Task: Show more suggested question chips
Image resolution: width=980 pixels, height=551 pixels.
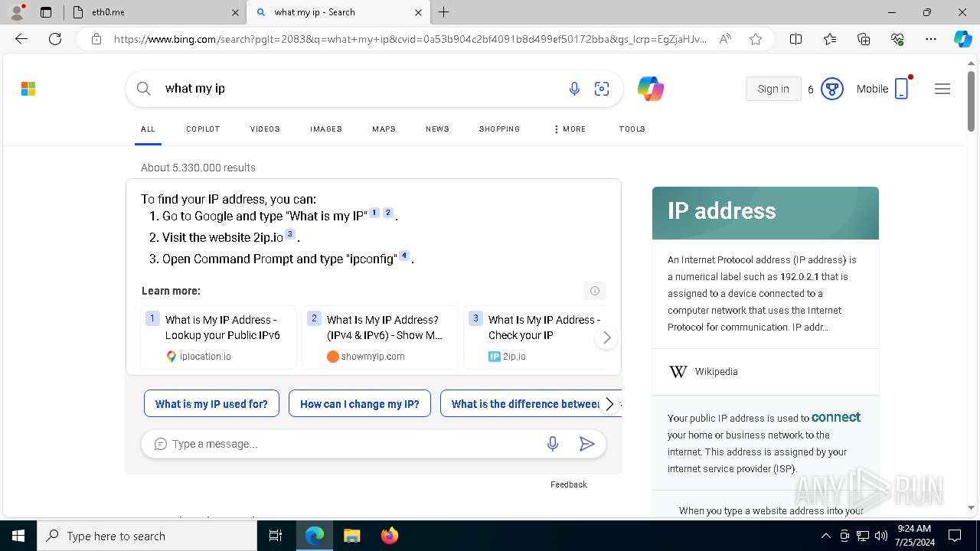Action: click(609, 404)
